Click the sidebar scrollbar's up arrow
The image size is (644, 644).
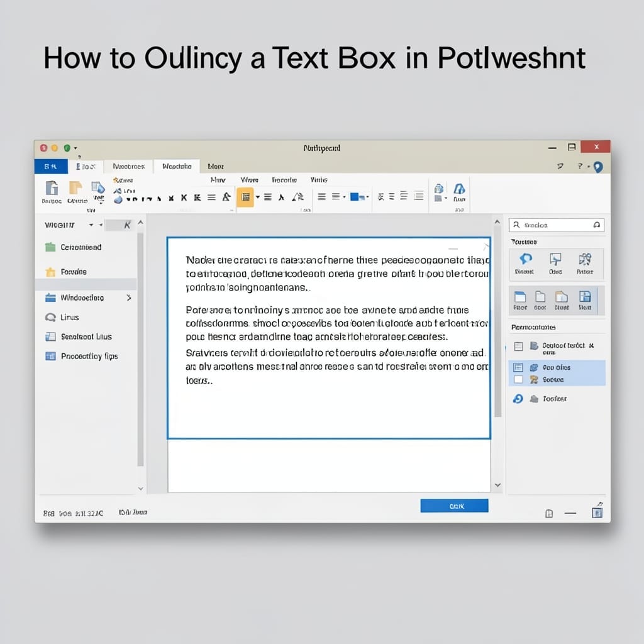(140, 223)
